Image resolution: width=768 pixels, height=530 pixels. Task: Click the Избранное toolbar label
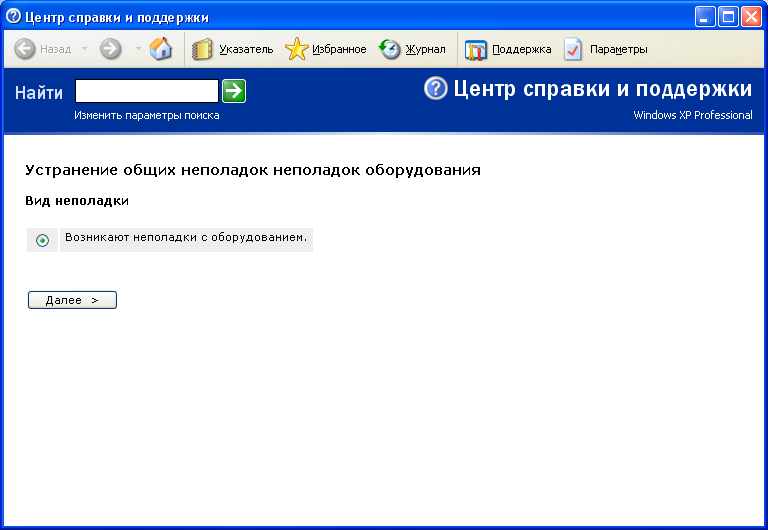pyautogui.click(x=339, y=49)
